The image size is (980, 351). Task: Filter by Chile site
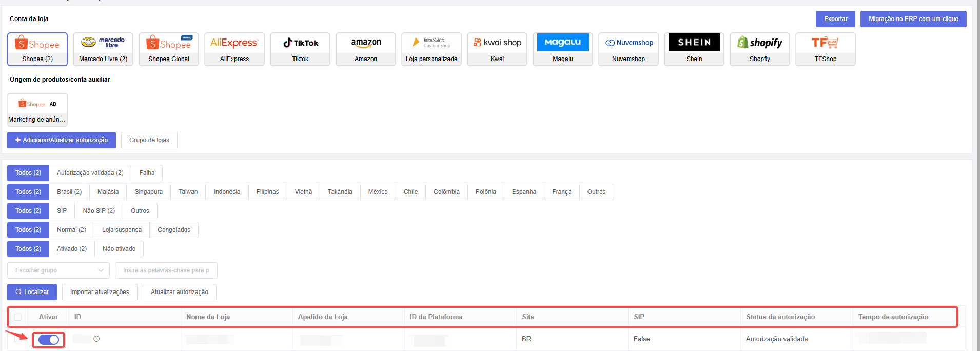(x=411, y=192)
